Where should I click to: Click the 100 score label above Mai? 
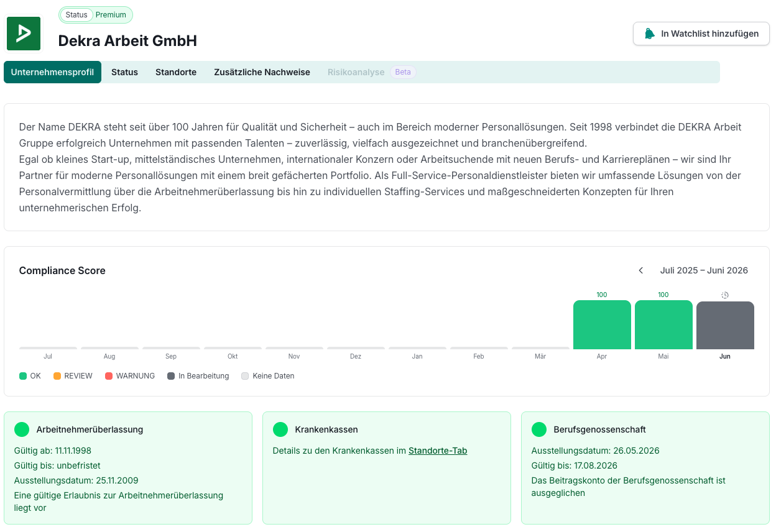[x=663, y=295]
